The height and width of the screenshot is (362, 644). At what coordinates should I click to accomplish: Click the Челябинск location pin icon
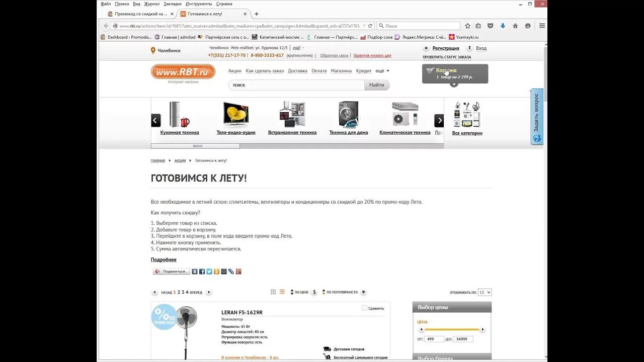coord(153,50)
